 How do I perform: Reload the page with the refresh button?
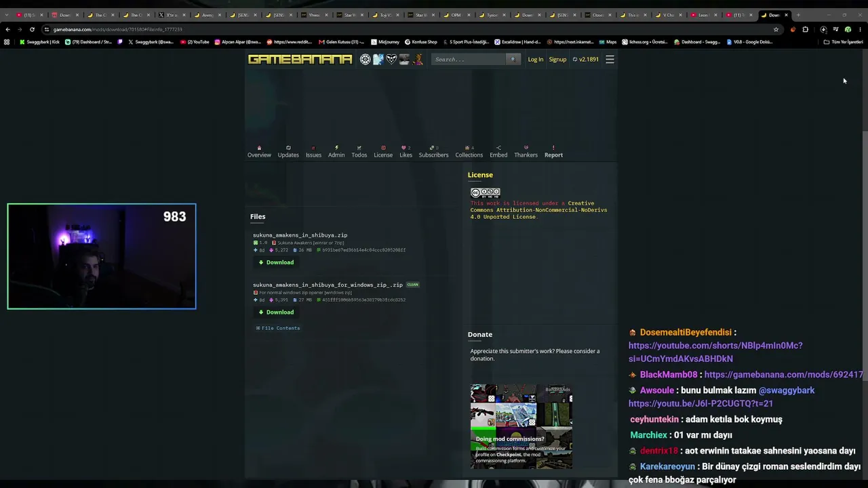click(32, 29)
